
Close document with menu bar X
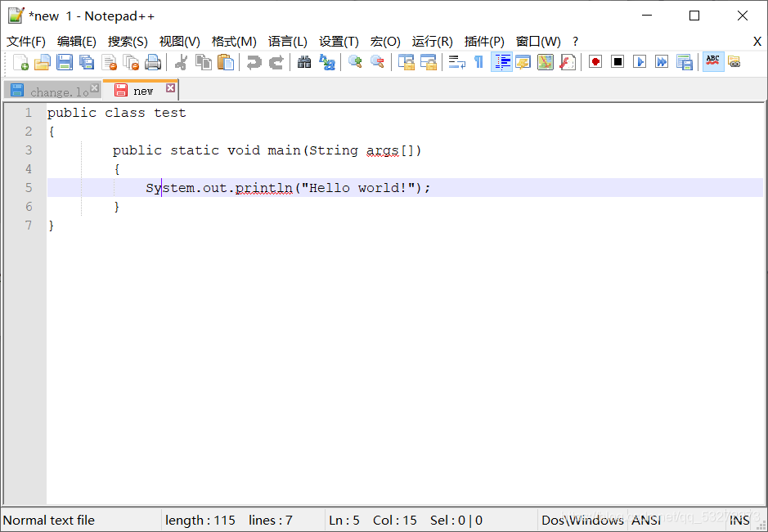coord(757,42)
